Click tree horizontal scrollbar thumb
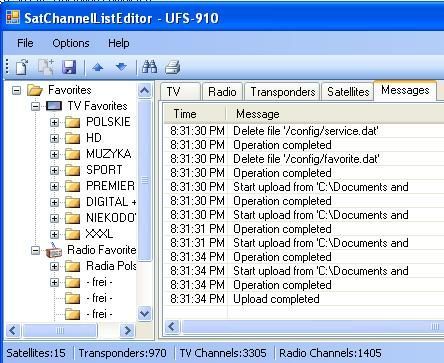444x363 pixels. click(x=60, y=331)
